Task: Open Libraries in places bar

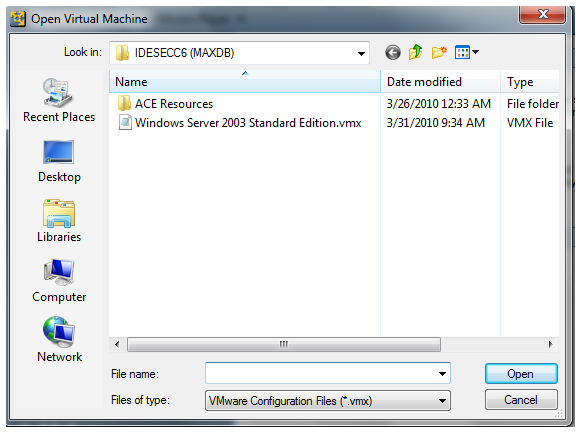Action: (59, 221)
